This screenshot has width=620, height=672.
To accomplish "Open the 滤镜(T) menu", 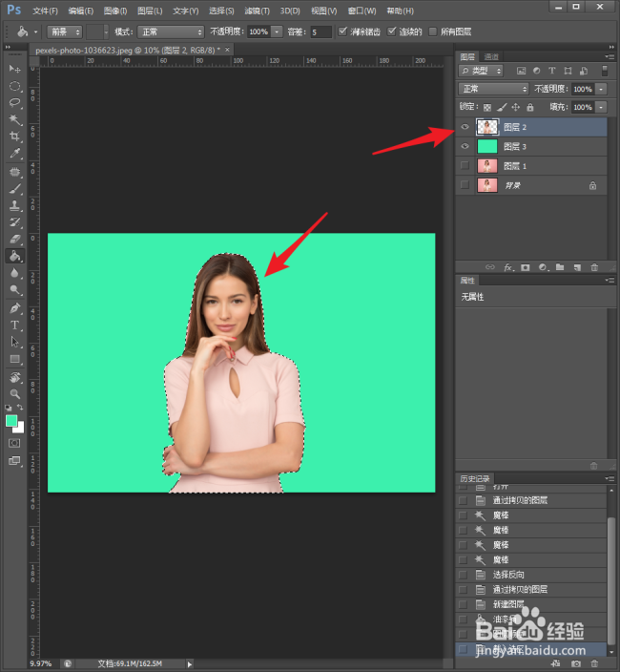I will point(257,10).
